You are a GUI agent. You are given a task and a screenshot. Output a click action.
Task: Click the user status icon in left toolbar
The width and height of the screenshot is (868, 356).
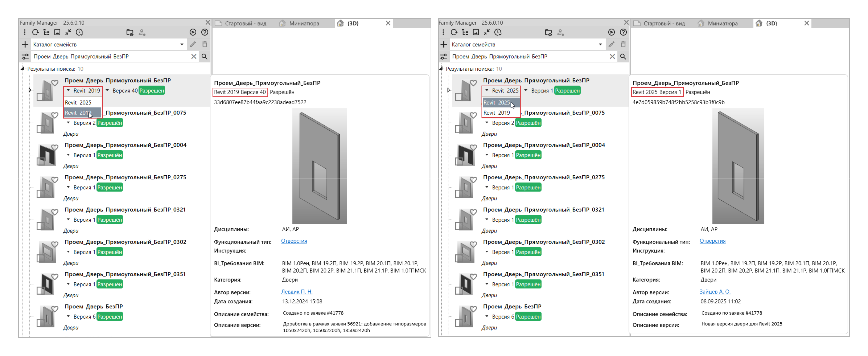pyautogui.click(x=142, y=32)
